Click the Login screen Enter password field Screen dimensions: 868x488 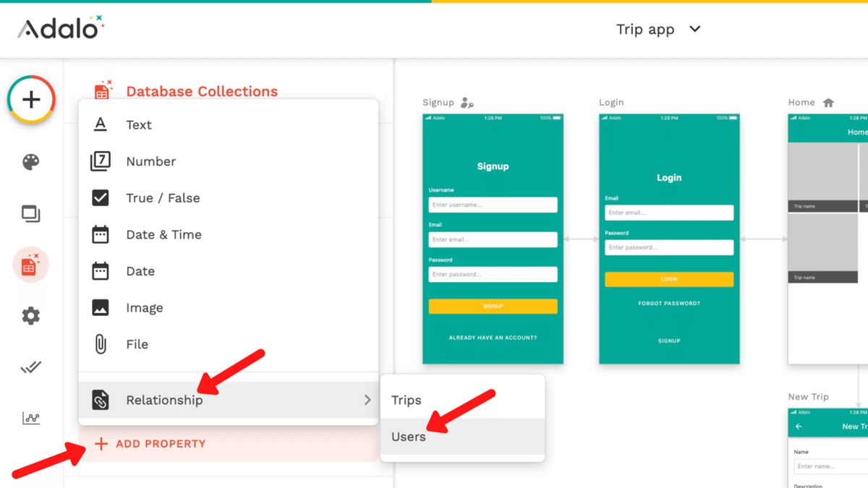(x=669, y=247)
